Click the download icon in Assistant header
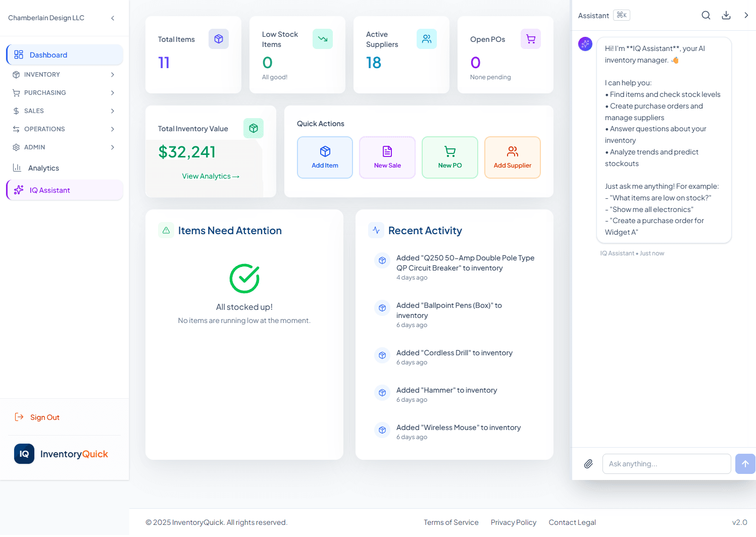Image resolution: width=756 pixels, height=537 pixels. (726, 15)
